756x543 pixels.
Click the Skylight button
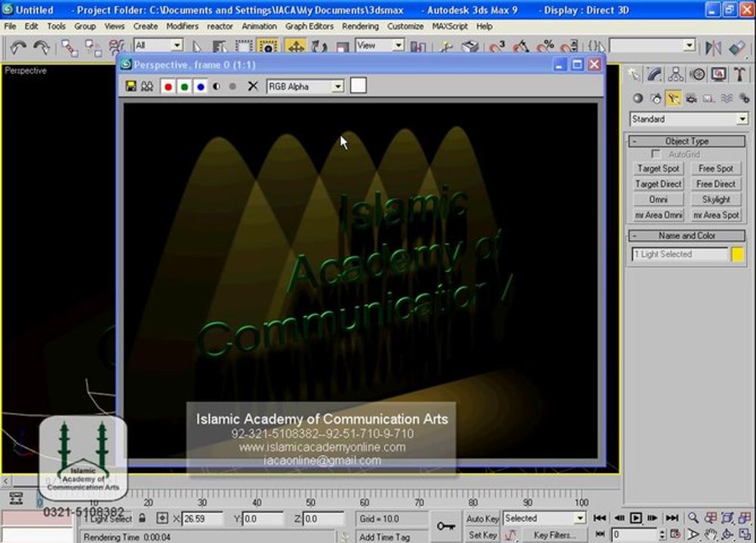pos(716,199)
